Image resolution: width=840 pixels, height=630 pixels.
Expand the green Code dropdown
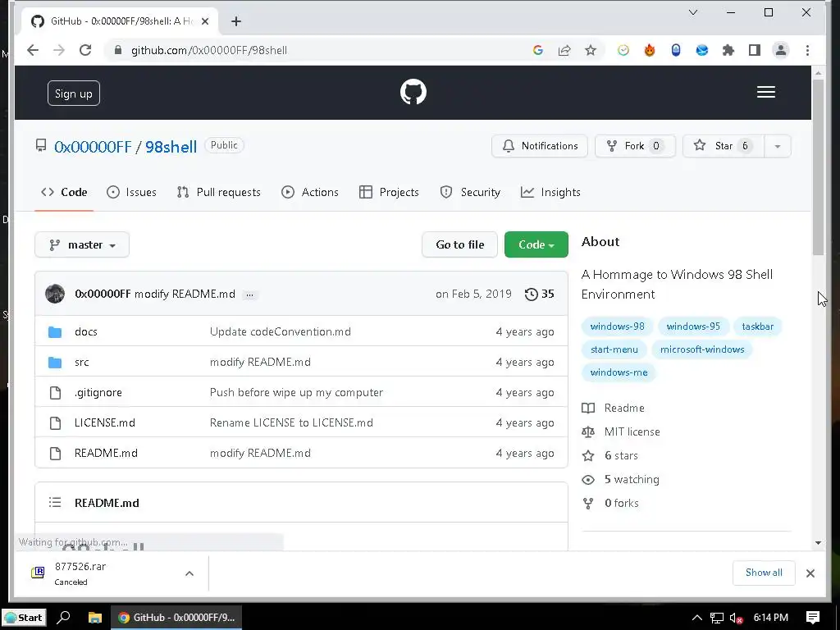pyautogui.click(x=536, y=244)
